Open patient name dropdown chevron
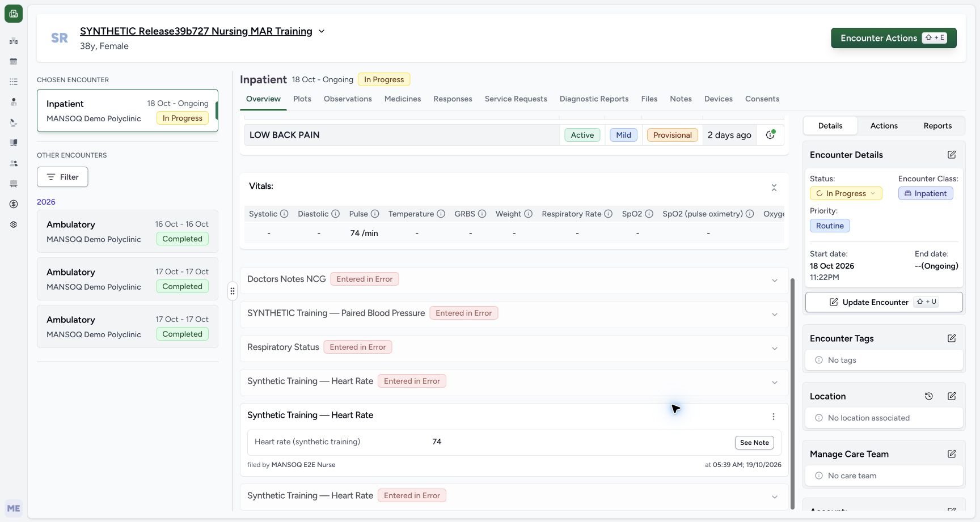Viewport: 980px width, 522px height. point(322,31)
